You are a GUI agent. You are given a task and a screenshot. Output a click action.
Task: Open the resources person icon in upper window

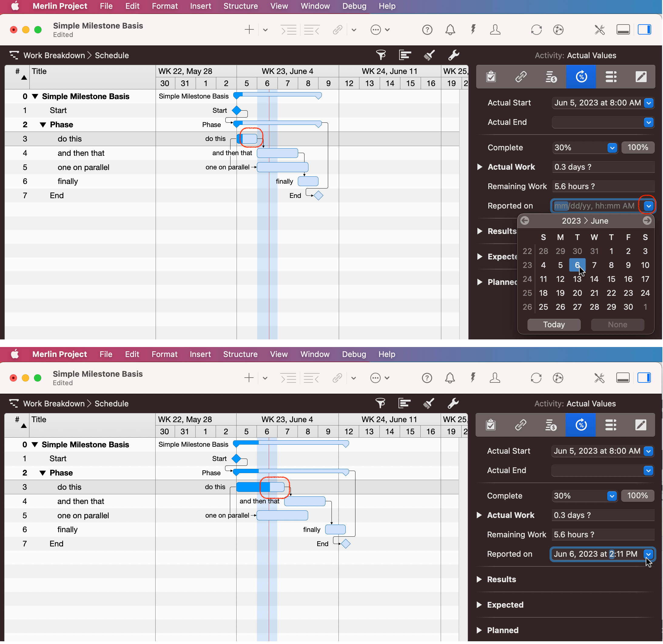point(496,30)
